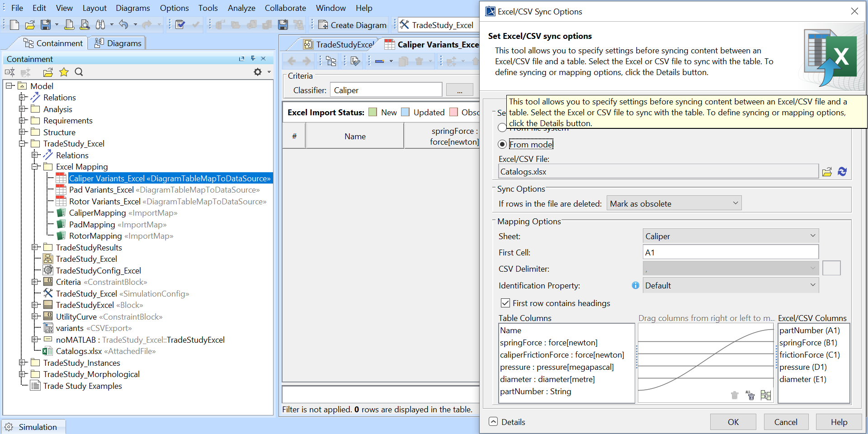Screen dimensions: 868x434
Task: Open the Analyze menu
Action: point(241,8)
